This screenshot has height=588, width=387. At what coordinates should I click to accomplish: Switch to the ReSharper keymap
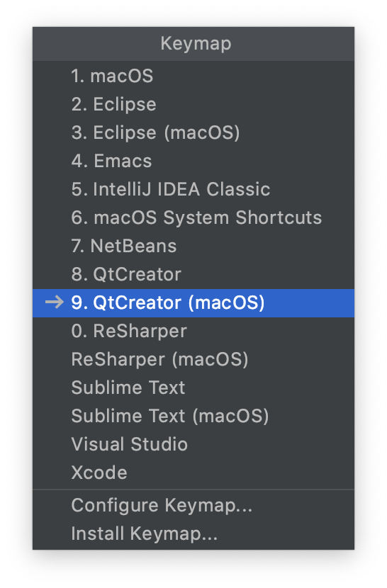193,331
